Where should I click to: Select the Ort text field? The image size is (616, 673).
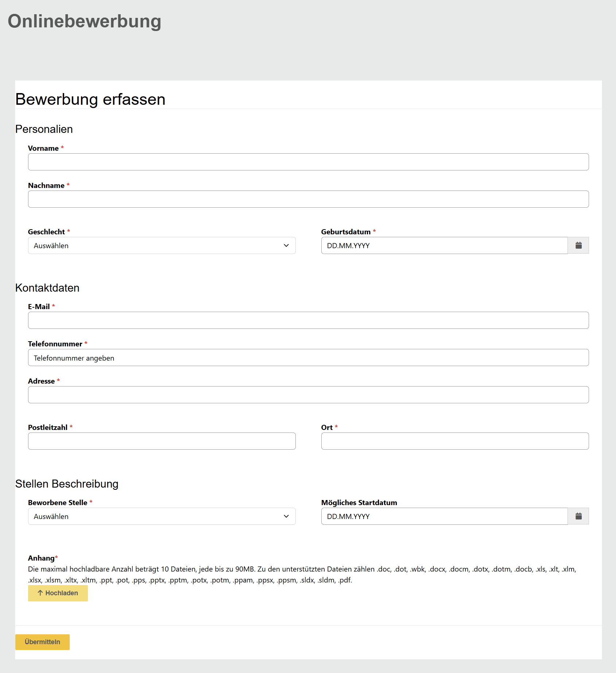point(455,441)
